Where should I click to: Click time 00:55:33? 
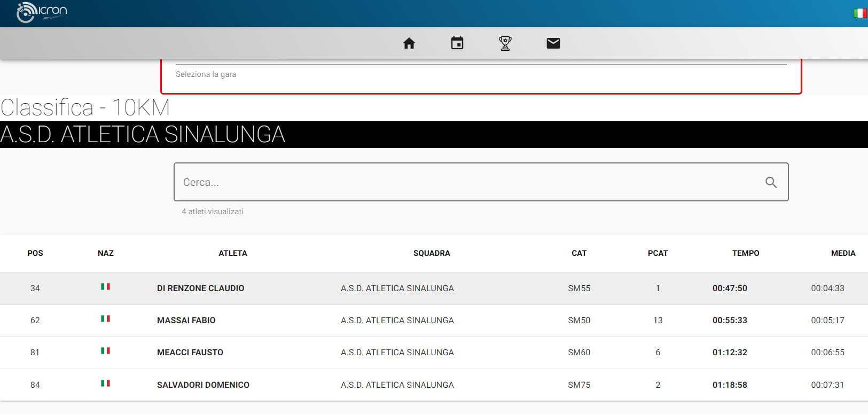(730, 321)
